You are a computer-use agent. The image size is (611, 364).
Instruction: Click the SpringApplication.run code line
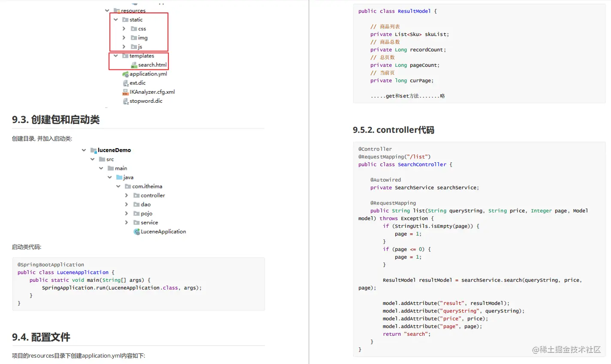(x=122, y=288)
